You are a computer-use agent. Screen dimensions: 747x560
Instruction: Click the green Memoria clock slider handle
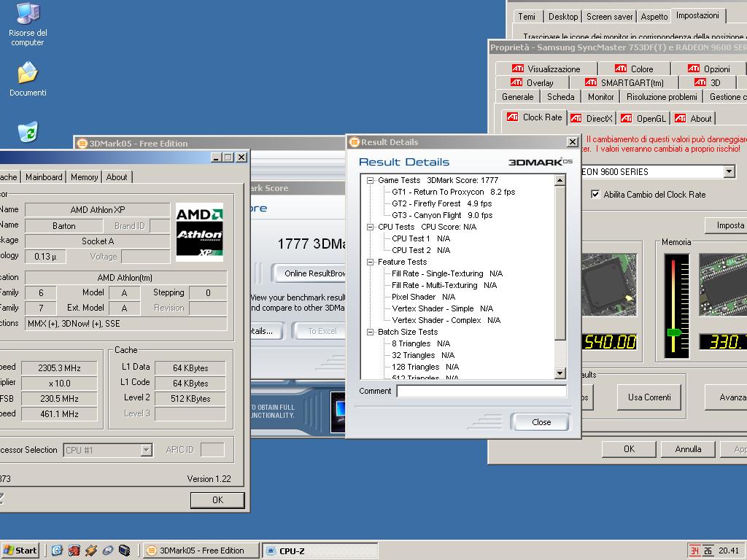[673, 332]
